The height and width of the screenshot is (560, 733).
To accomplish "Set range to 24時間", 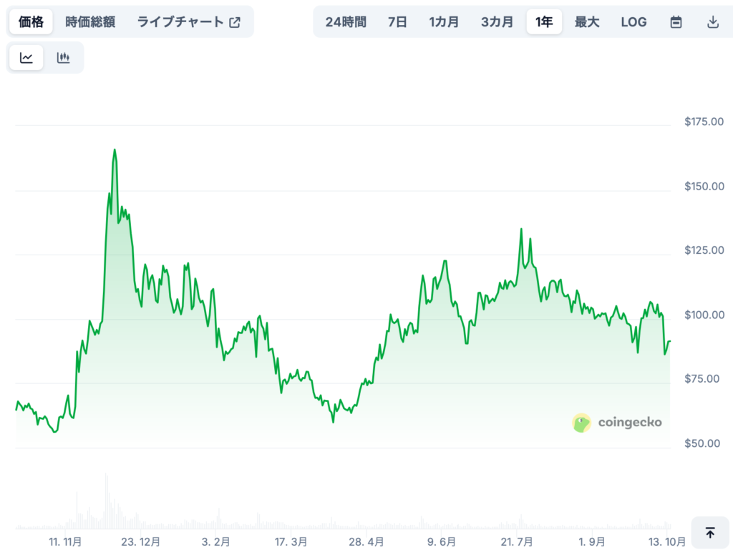I will tap(346, 22).
